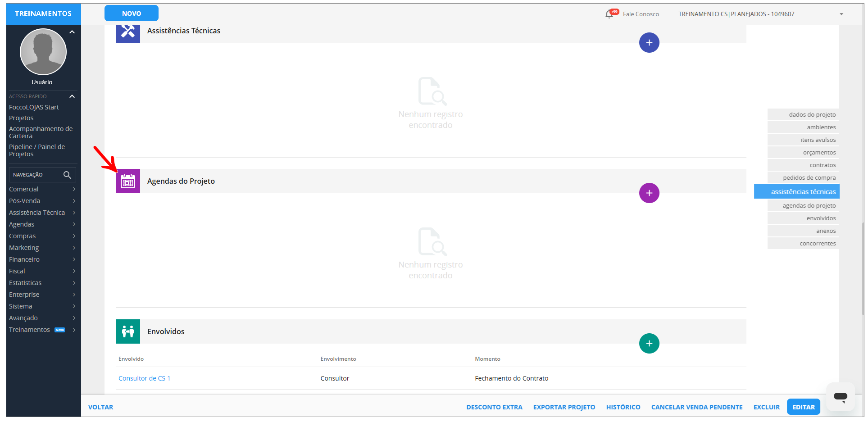Add a new assistência técnica with blue plus

[649, 43]
